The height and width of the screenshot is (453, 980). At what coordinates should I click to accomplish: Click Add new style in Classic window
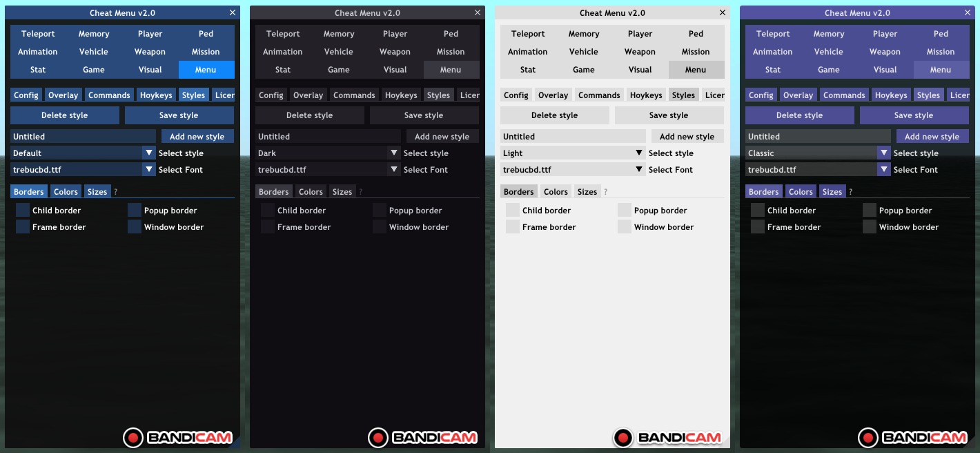click(x=932, y=136)
